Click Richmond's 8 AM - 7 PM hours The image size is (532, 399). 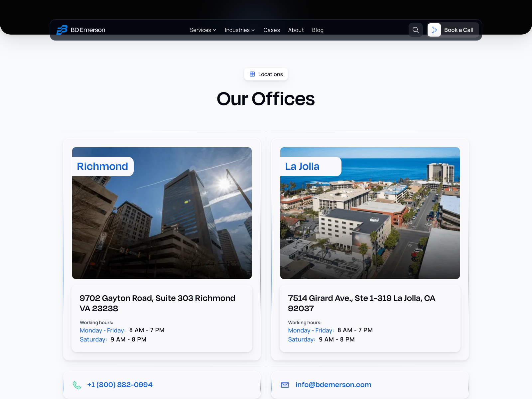tap(147, 330)
